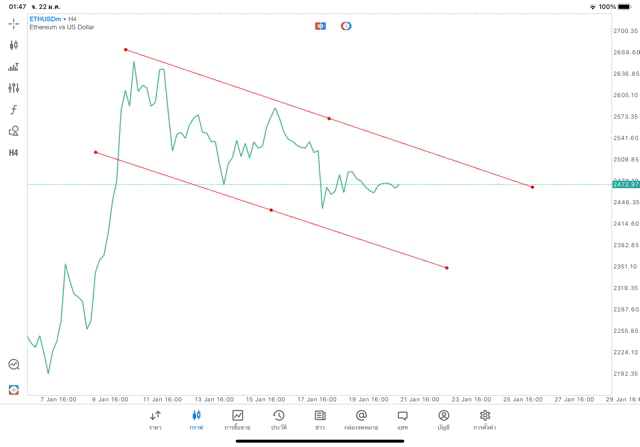The height and width of the screenshot is (447, 640).
Task: Open the แชท (Chat) tab
Action: pos(402,419)
